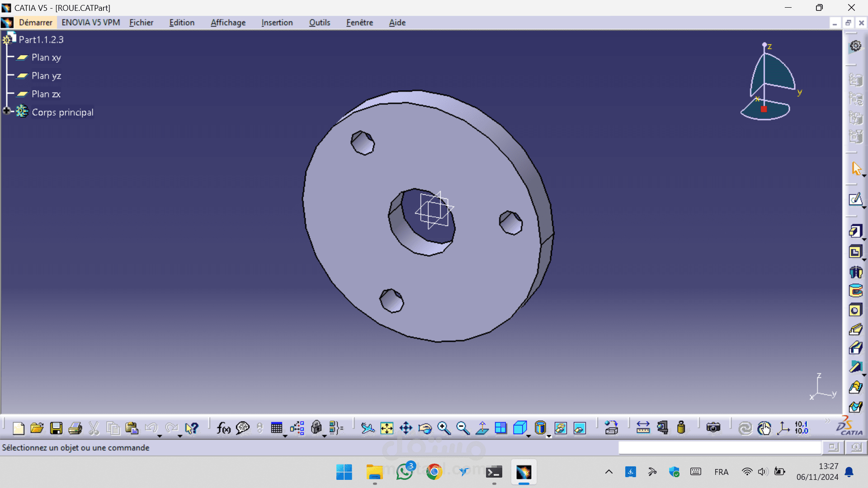The height and width of the screenshot is (488, 868).
Task: Toggle Swap visible space icon
Action: (x=580, y=428)
